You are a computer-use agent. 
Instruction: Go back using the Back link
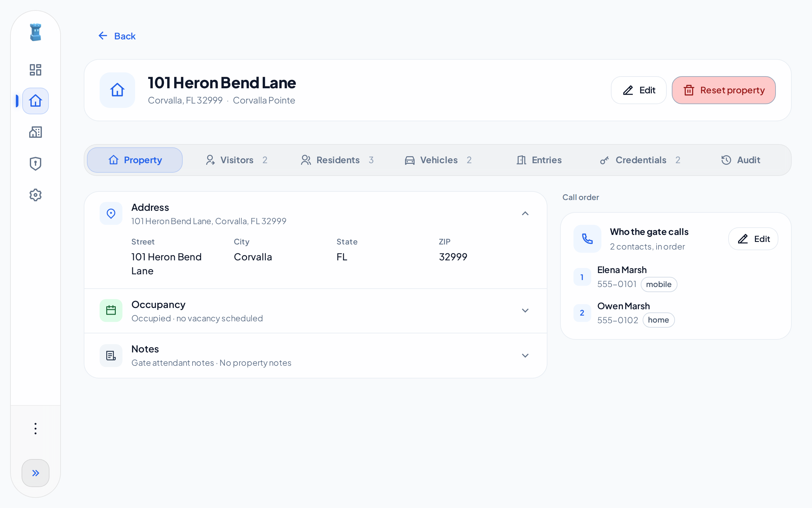(x=117, y=36)
